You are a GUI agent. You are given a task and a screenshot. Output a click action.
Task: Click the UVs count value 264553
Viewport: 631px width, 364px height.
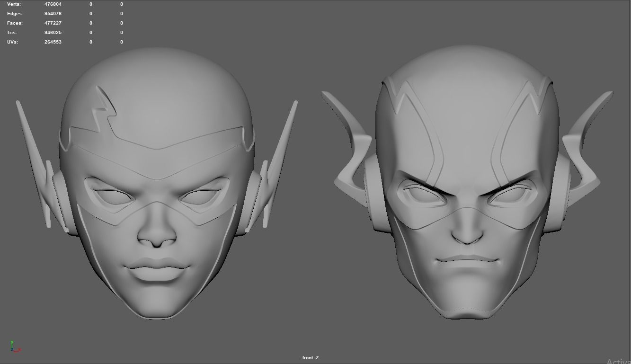click(x=53, y=42)
